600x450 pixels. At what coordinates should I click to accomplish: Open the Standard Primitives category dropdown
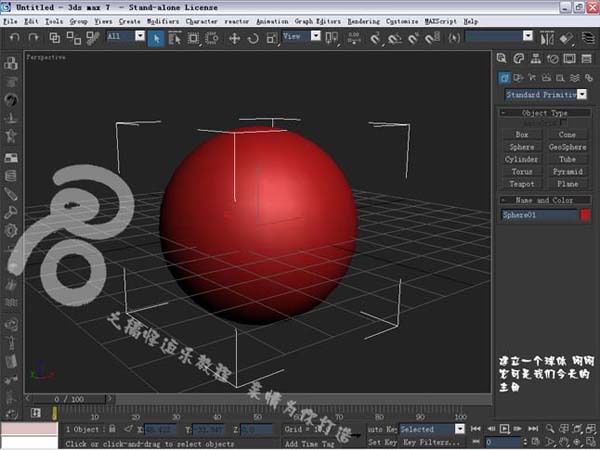click(582, 95)
